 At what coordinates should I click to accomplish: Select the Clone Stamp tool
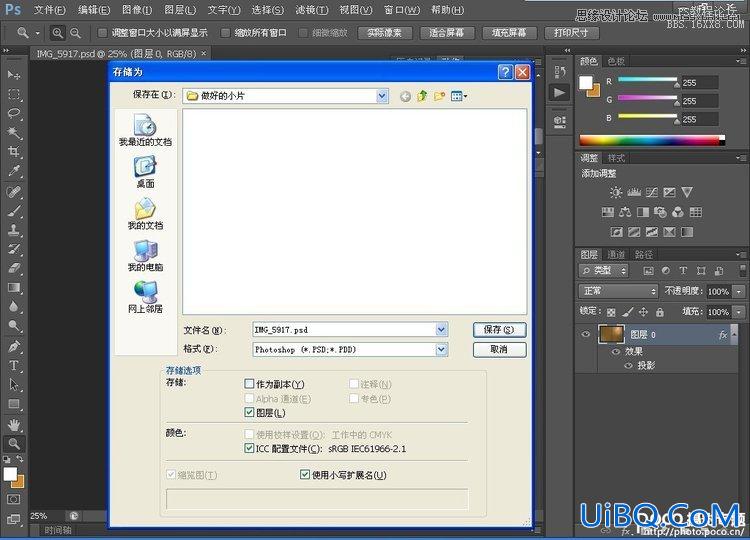(14, 230)
